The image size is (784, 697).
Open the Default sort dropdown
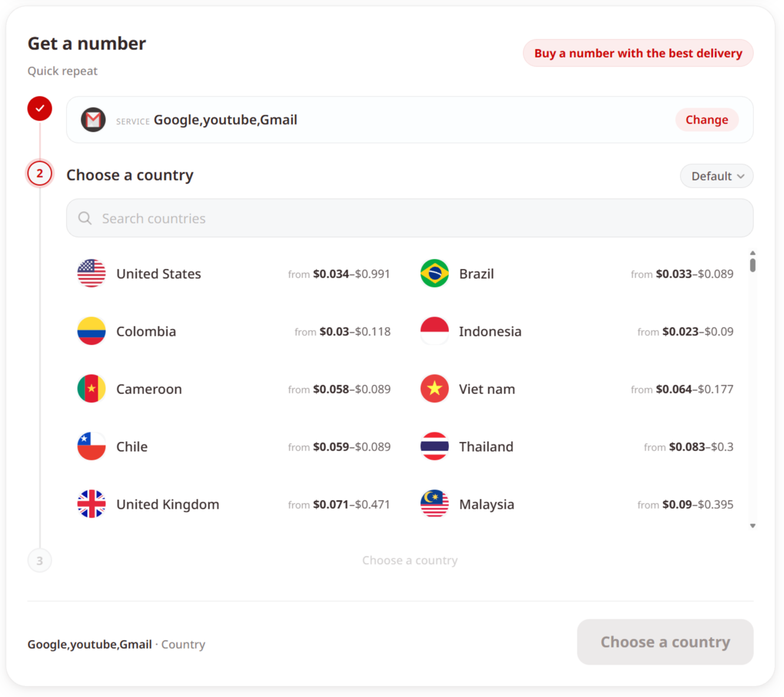pos(716,176)
